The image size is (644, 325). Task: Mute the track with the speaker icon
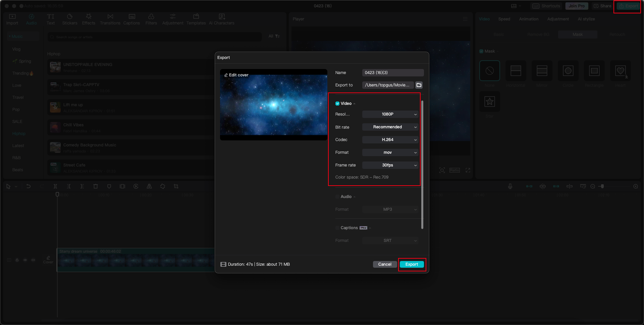pyautogui.click(x=33, y=260)
